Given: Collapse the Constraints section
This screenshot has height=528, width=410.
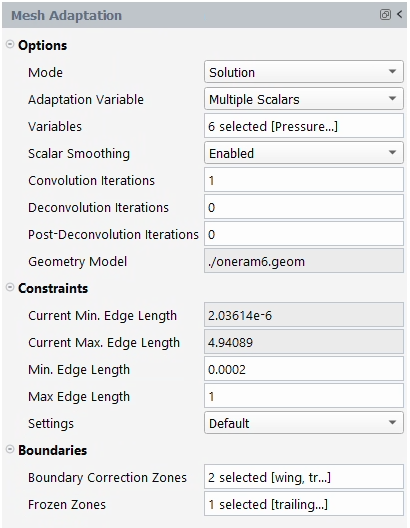Looking at the screenshot, I should point(10,287).
